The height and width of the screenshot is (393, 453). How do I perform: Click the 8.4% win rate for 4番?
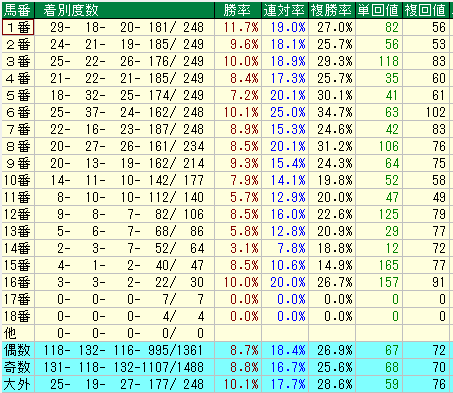coord(238,78)
